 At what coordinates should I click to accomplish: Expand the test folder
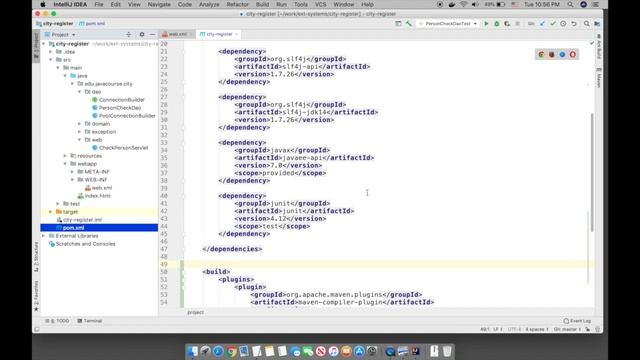pyautogui.click(x=58, y=204)
